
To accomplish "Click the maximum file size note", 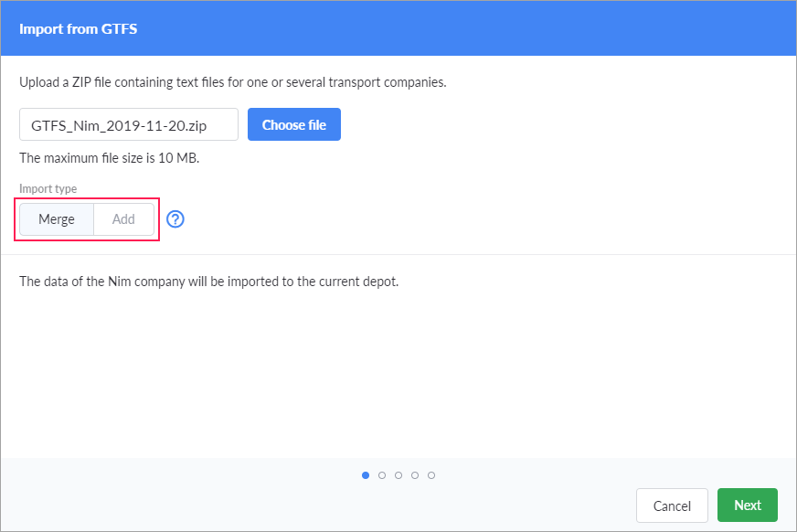I will coord(110,157).
